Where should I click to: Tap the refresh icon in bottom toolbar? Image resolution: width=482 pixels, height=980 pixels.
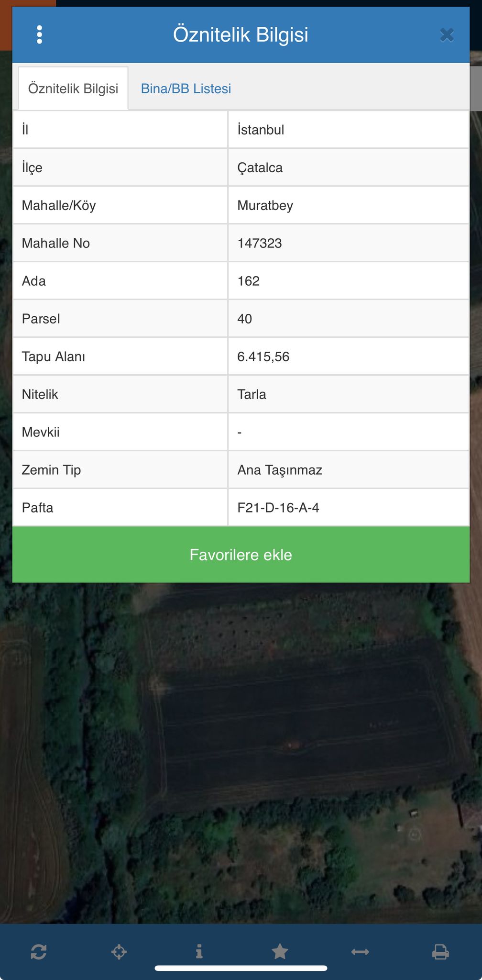[x=39, y=952]
